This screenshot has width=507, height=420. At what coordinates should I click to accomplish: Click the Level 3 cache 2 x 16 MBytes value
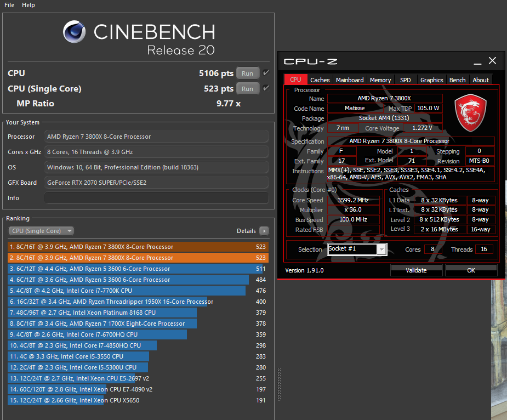click(440, 229)
